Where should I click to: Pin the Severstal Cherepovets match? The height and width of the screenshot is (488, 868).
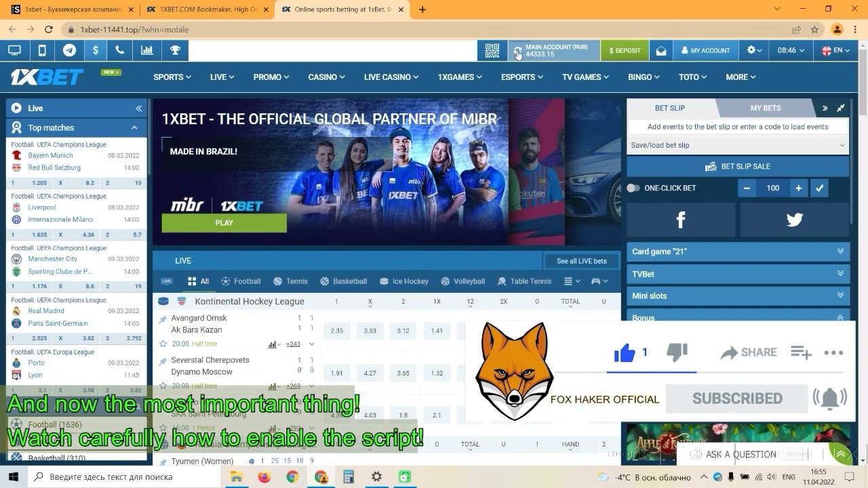pyautogui.click(x=163, y=361)
